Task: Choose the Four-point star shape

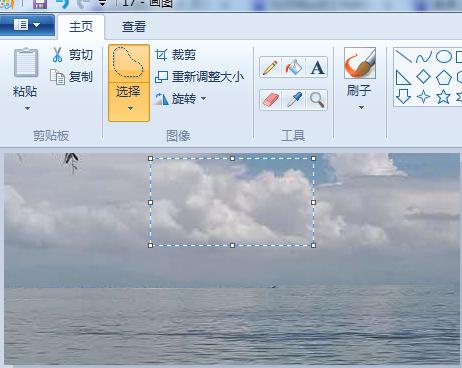Action: [x=424, y=97]
